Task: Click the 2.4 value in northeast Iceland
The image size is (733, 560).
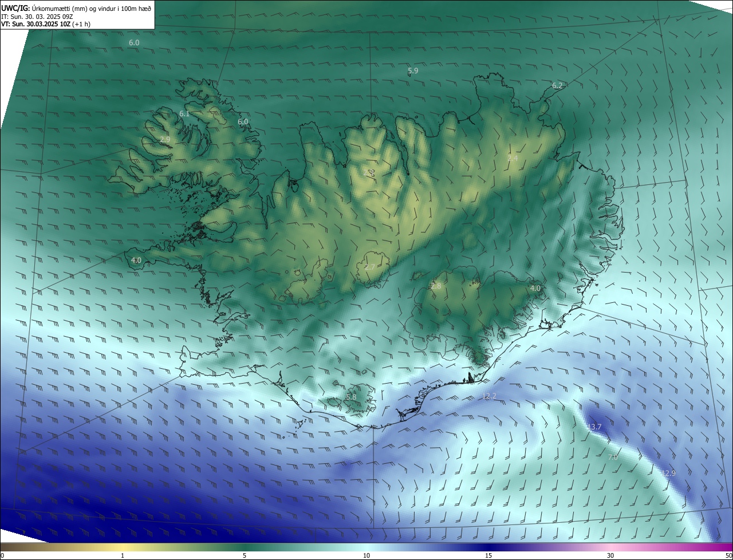Action: [x=513, y=158]
